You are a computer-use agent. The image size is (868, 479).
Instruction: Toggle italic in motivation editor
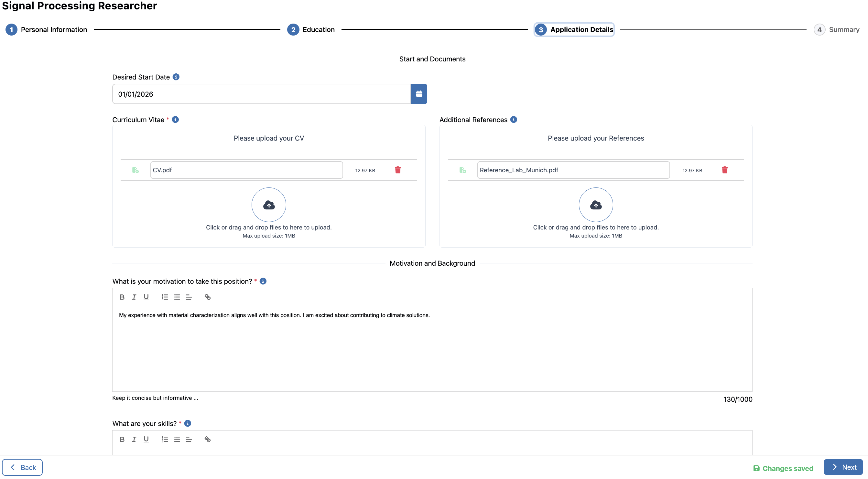coord(134,297)
